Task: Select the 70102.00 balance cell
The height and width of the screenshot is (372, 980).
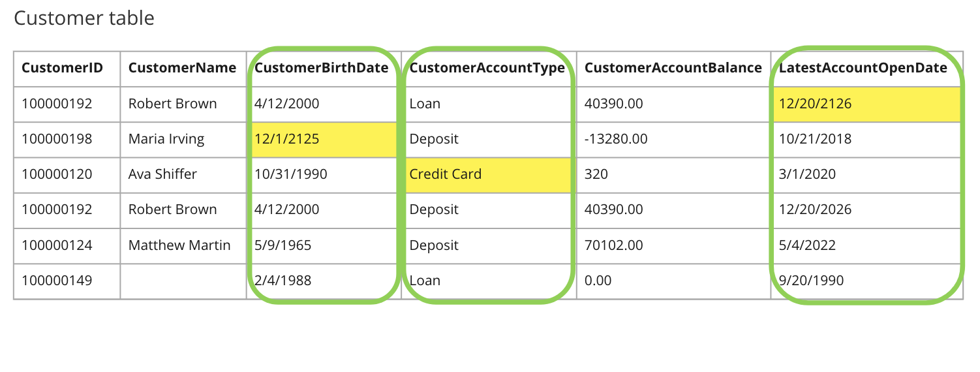Action: [x=613, y=245]
